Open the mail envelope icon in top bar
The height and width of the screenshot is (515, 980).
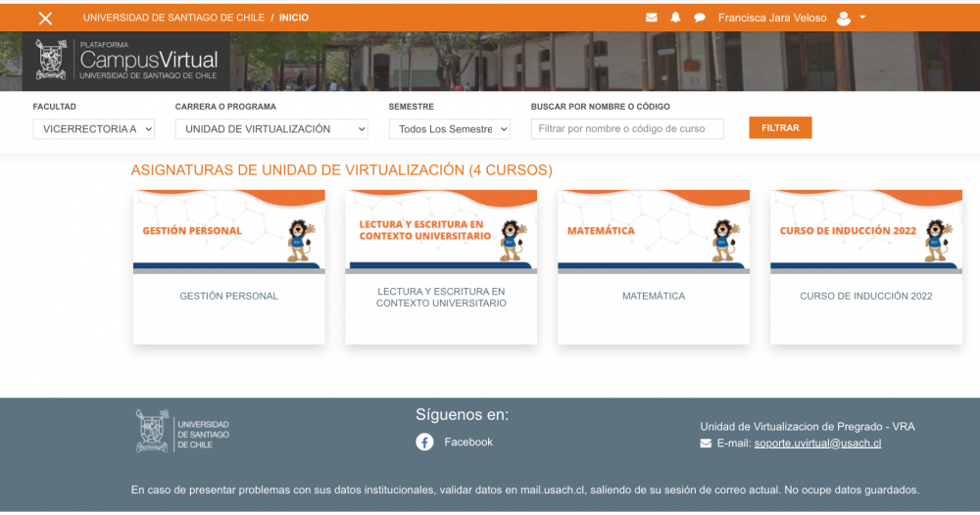point(652,18)
